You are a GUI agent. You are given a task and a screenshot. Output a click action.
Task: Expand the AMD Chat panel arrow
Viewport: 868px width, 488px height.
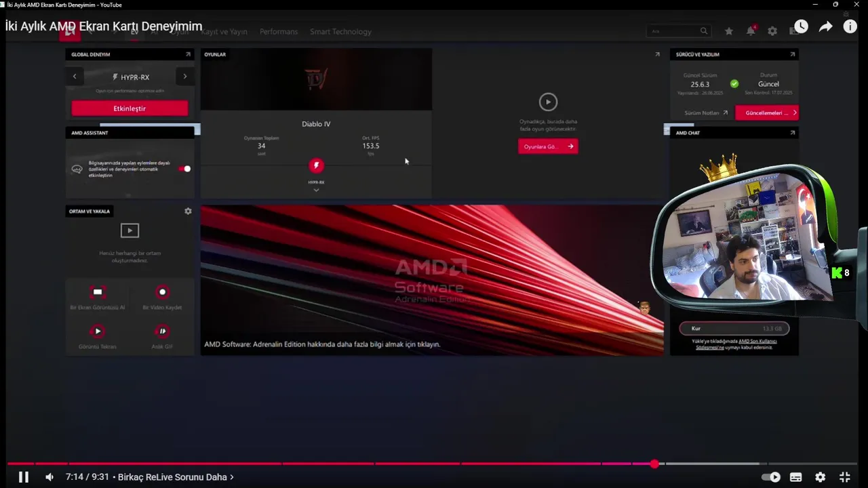point(792,133)
